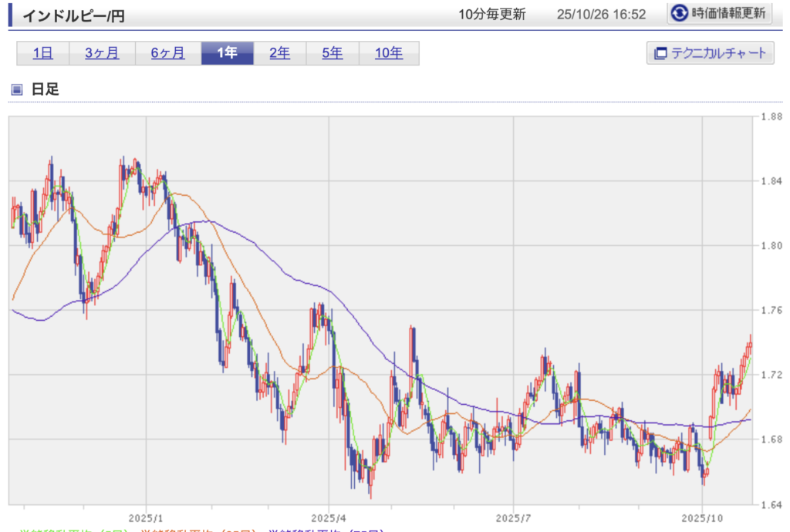
Task: Open the テクニカルチャート view
Action: coord(710,53)
